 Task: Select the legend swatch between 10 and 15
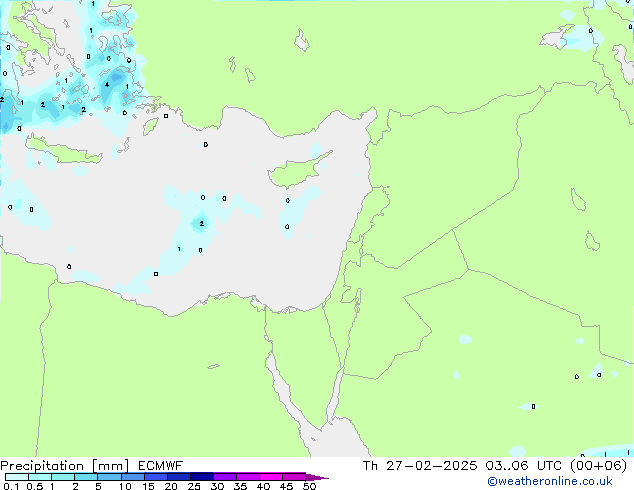click(132, 477)
